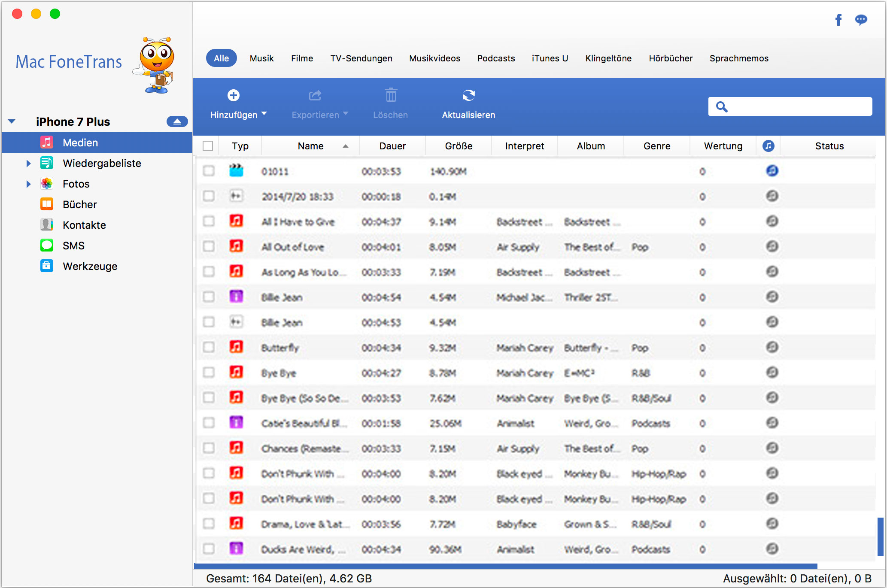
Task: Check the box for Drama, Love & 'Lat...
Action: pyautogui.click(x=209, y=524)
